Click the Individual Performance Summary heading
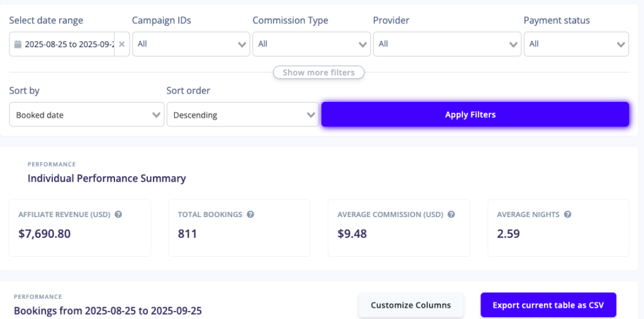 (106, 179)
